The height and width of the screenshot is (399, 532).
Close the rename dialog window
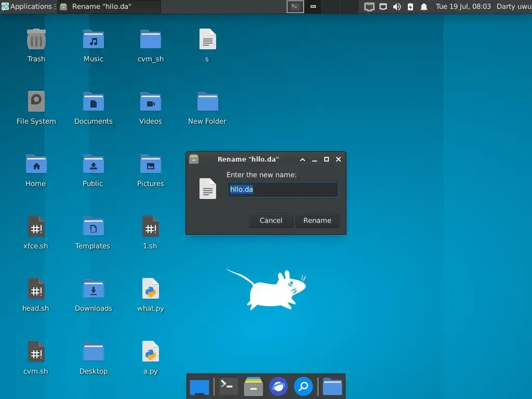(x=338, y=159)
